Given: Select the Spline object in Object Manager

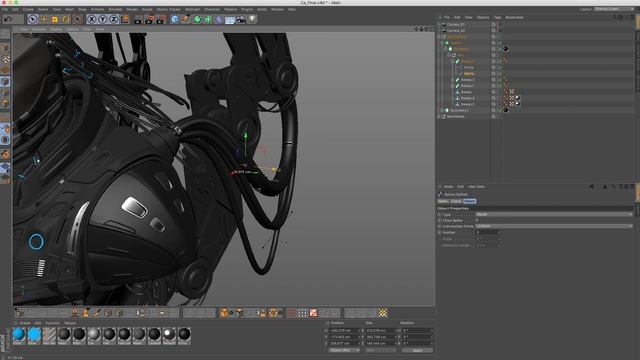Looking at the screenshot, I should point(469,73).
